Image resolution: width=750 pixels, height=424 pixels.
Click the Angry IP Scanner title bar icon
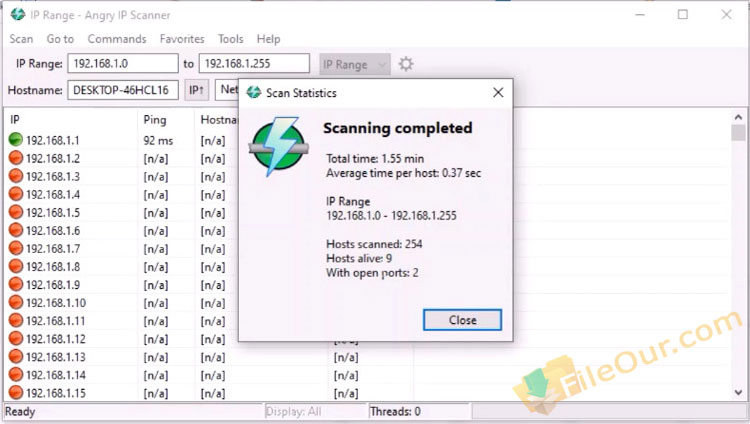(18, 14)
